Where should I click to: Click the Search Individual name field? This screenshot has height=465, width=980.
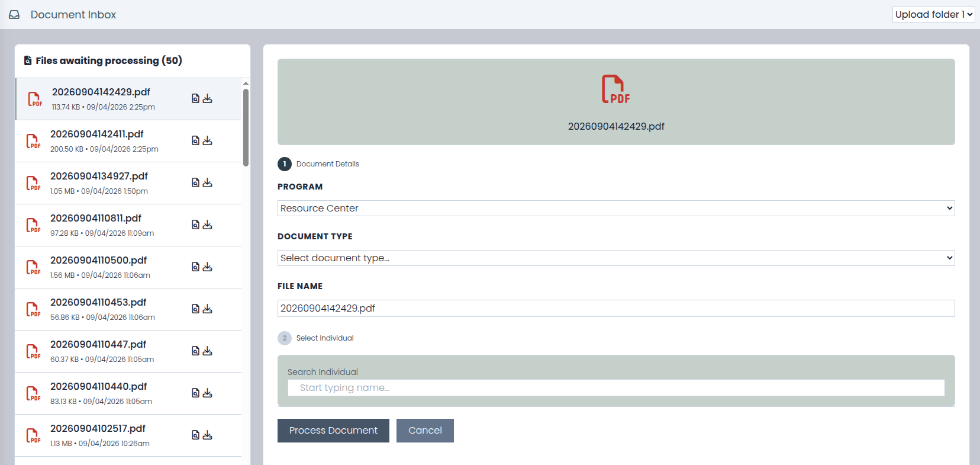click(x=616, y=387)
